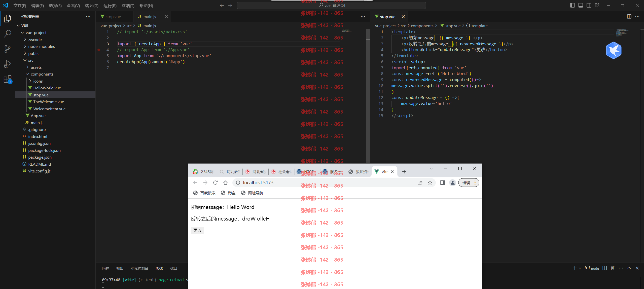Open App.vue in explorer
This screenshot has width=644, height=289.
(x=55, y=116)
